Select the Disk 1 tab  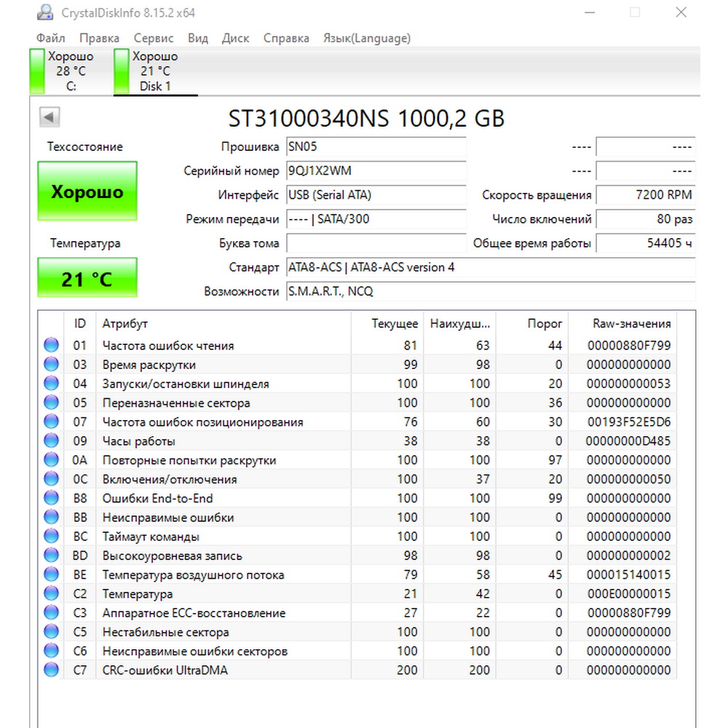tap(156, 71)
